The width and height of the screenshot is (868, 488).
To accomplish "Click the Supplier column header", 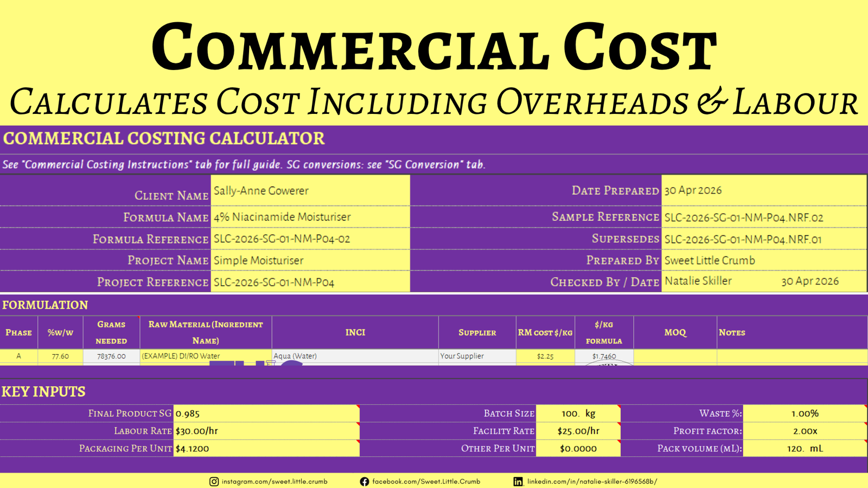I will pos(477,332).
